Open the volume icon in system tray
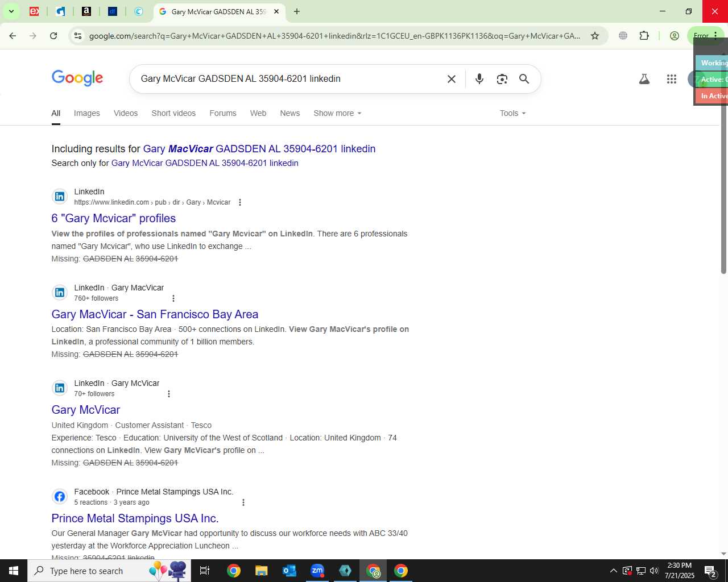 [x=654, y=571]
